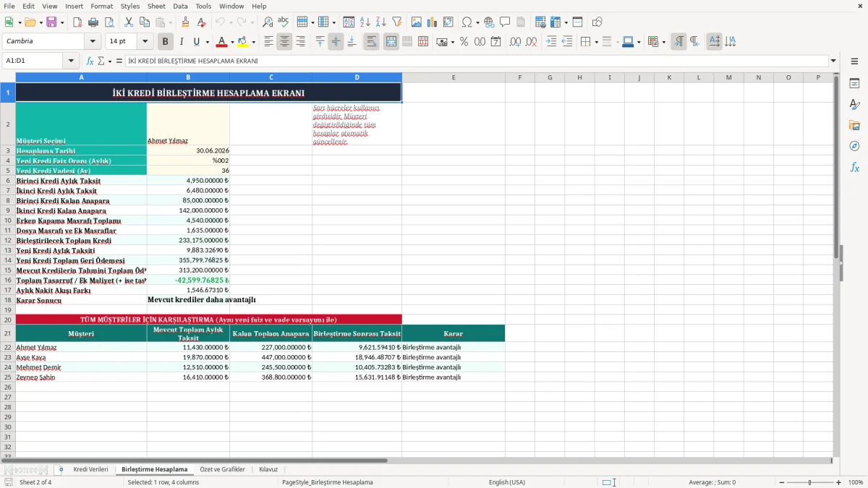Click the Format as Percent icon
Image resolution: width=868 pixels, height=488 pixels.
(x=464, y=42)
